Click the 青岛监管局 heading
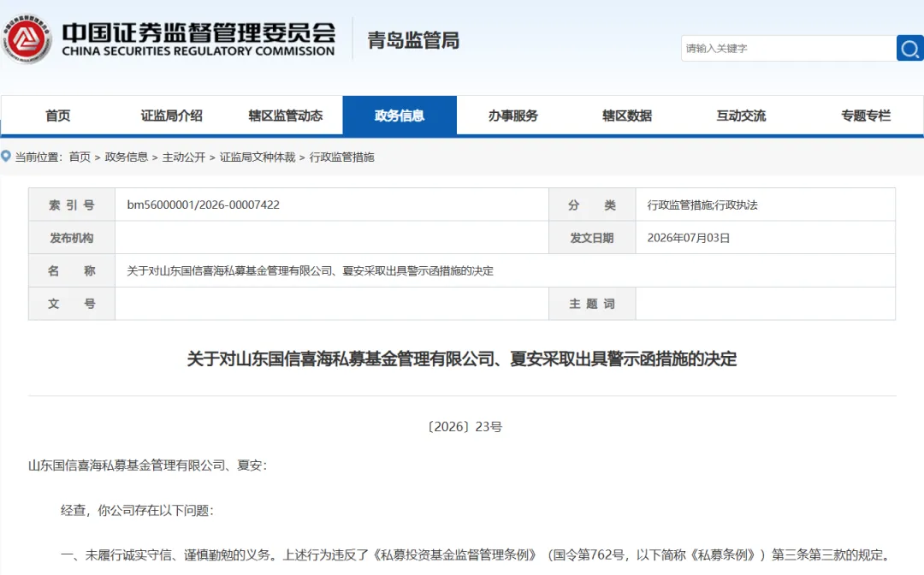The width and height of the screenshot is (924, 575). (413, 40)
